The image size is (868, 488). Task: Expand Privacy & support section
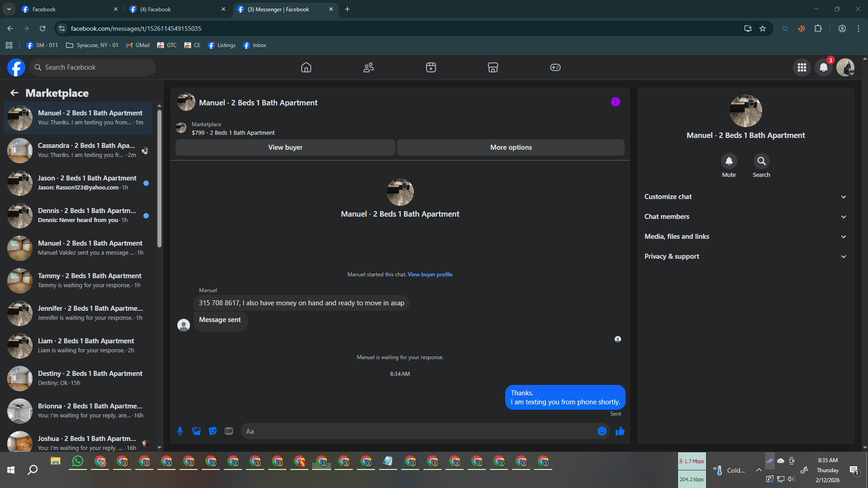coord(745,256)
